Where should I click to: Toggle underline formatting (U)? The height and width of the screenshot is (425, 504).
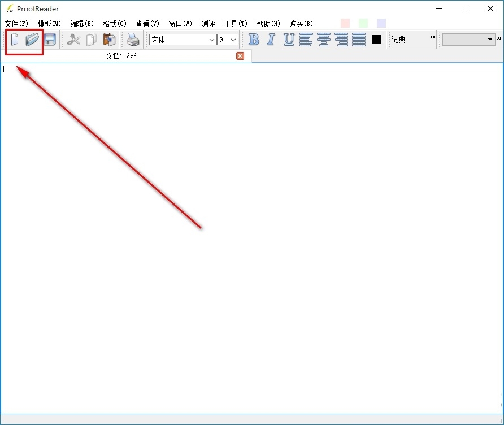pos(289,40)
